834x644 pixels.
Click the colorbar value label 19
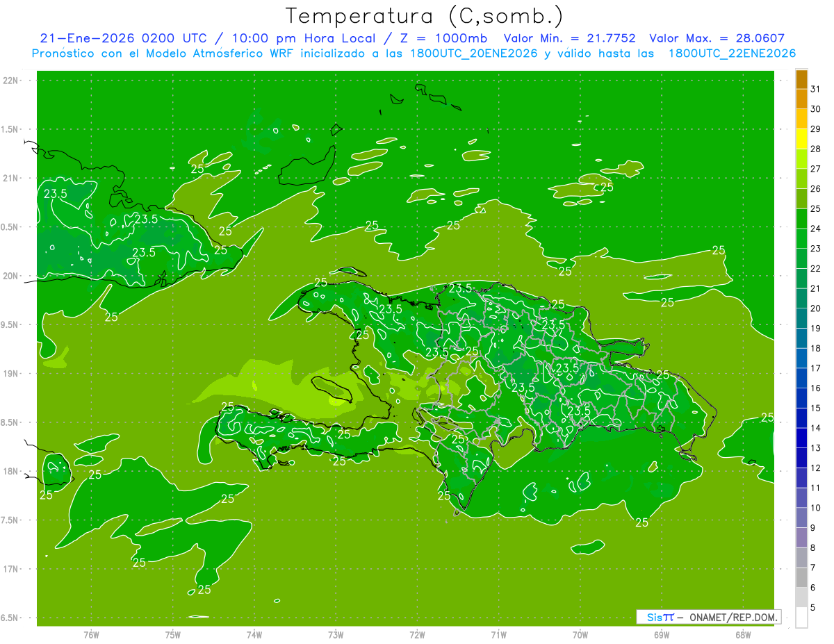point(815,328)
